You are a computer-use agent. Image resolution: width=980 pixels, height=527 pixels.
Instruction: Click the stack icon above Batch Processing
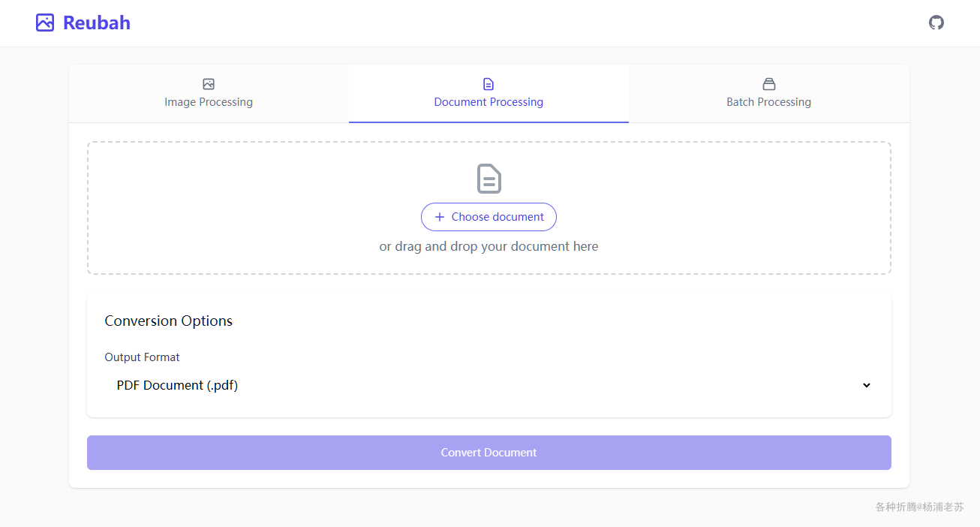768,84
